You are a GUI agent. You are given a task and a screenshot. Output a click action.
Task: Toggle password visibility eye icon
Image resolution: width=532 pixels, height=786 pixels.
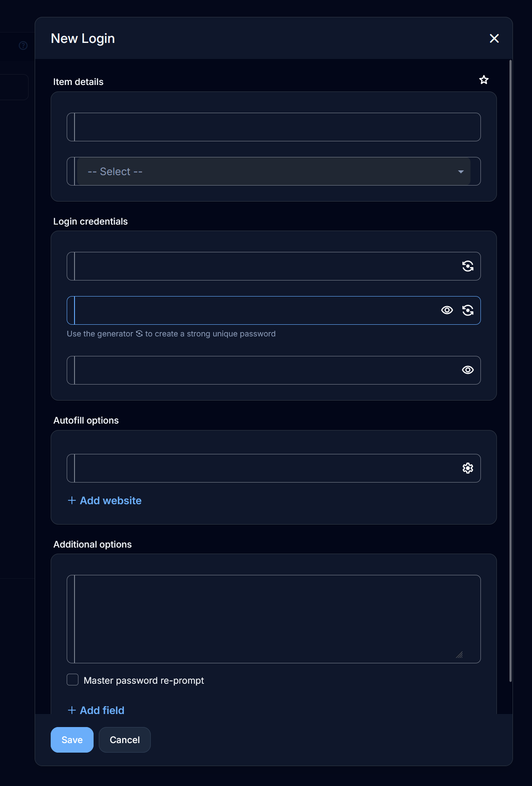click(x=447, y=310)
